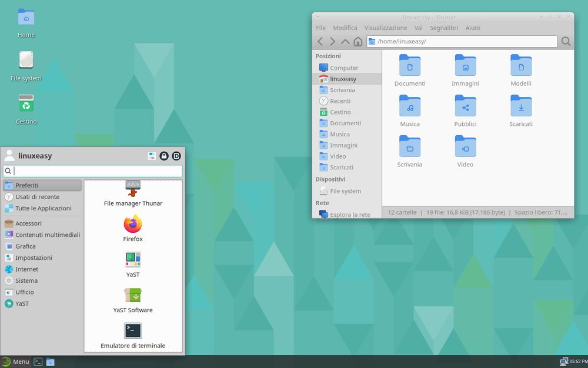588x368 pixels.
Task: Launch File manager Thunar from menu favorites
Action: [133, 194]
